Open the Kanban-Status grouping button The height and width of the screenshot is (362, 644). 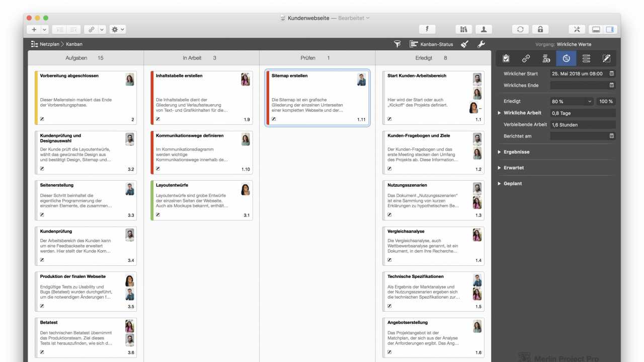(x=431, y=44)
